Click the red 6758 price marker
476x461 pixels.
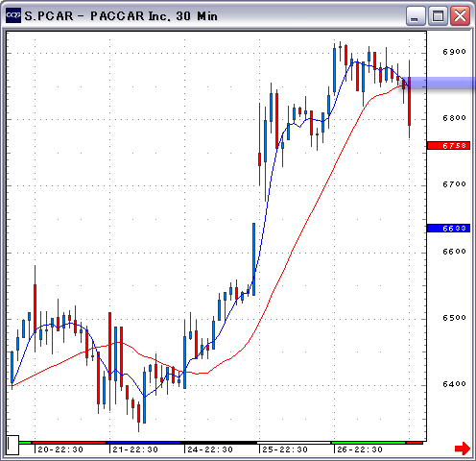tap(448, 146)
